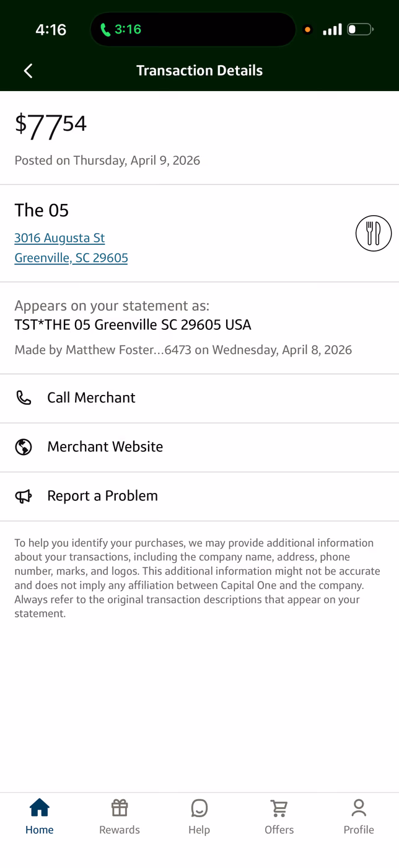Tap the battery indicator in status bar

pos(360,29)
